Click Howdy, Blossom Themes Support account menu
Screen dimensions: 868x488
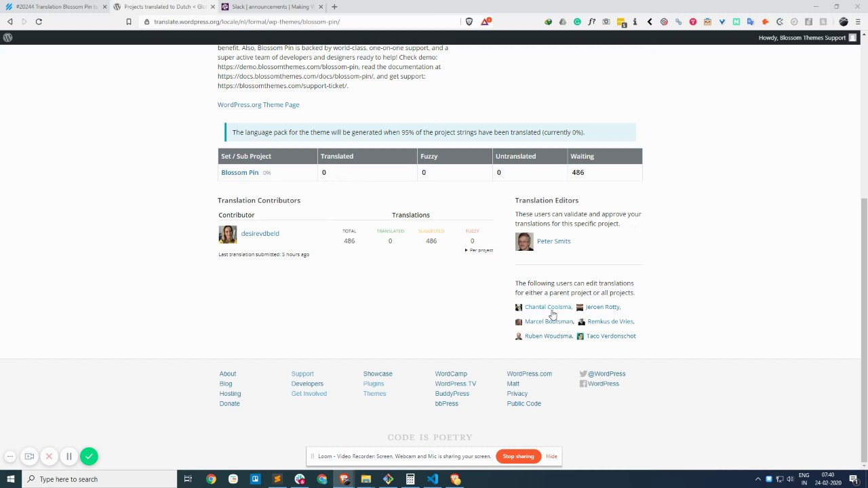point(807,38)
